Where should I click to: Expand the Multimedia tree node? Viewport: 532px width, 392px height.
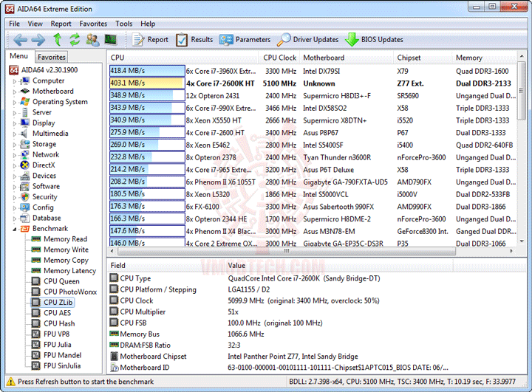tap(15, 134)
